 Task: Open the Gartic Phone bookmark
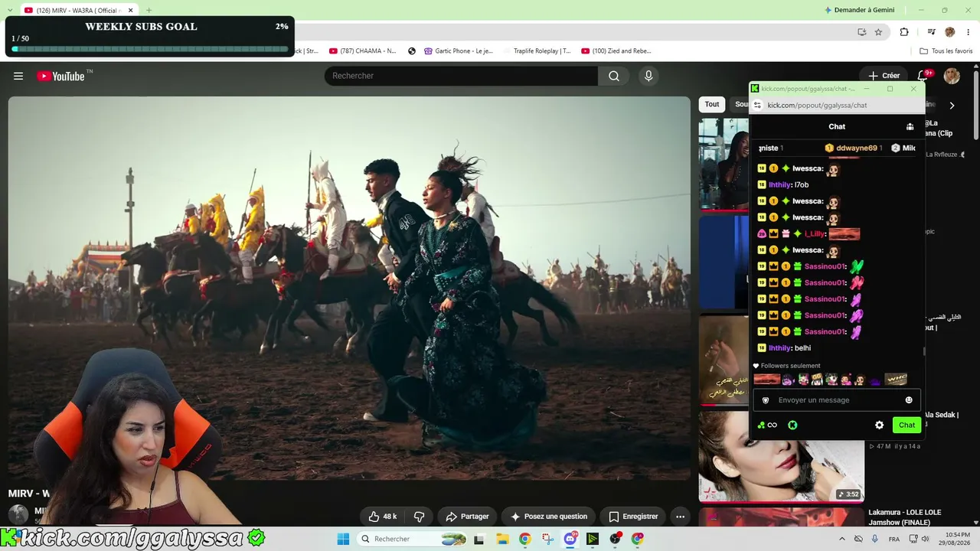pos(458,51)
